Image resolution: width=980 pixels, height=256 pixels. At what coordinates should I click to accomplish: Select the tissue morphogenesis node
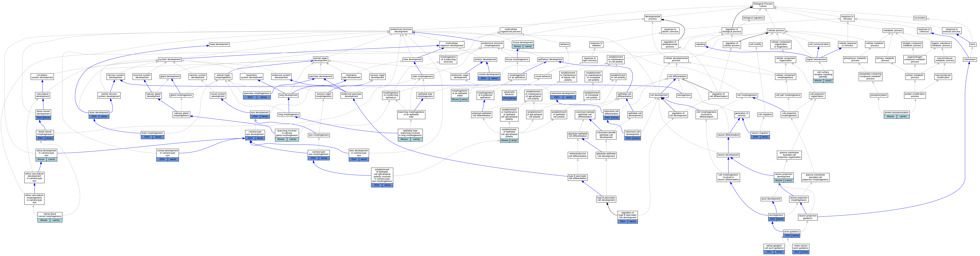(517, 59)
